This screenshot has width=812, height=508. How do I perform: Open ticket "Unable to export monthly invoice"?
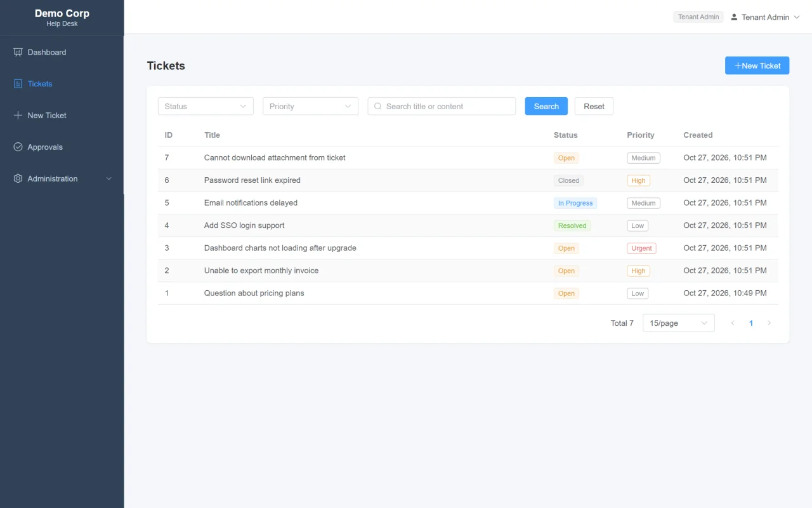coord(261,271)
